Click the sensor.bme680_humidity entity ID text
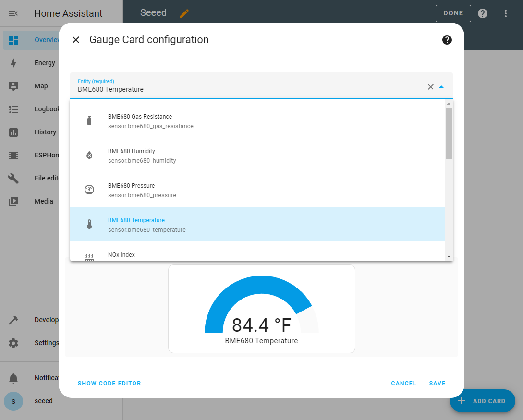Image resolution: width=523 pixels, height=420 pixels. pyautogui.click(x=142, y=161)
